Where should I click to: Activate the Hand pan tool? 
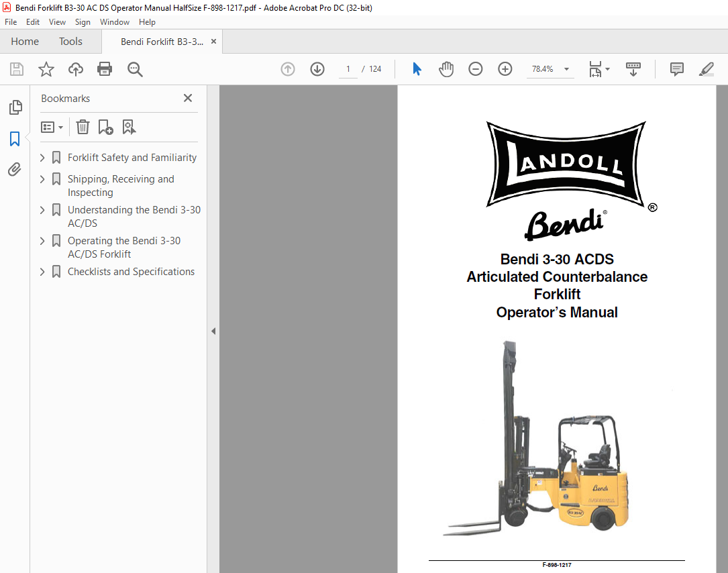446,69
